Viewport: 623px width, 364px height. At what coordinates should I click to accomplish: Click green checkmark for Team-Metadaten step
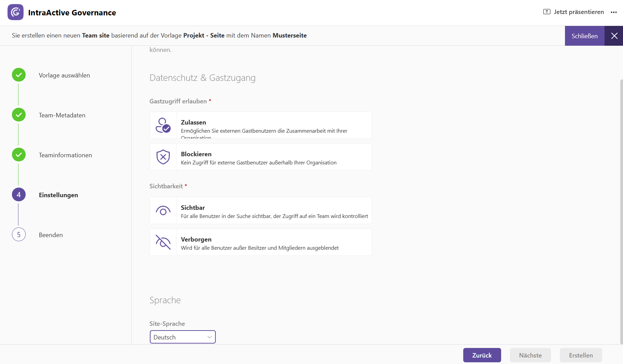tap(19, 115)
